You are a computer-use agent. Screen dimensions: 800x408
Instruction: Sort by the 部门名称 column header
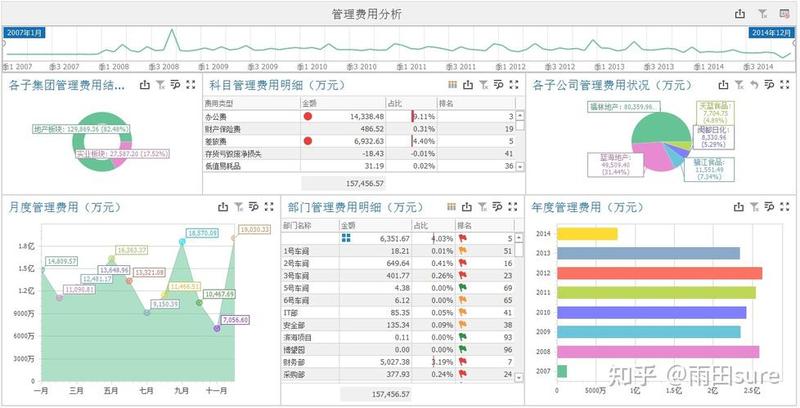click(x=310, y=225)
